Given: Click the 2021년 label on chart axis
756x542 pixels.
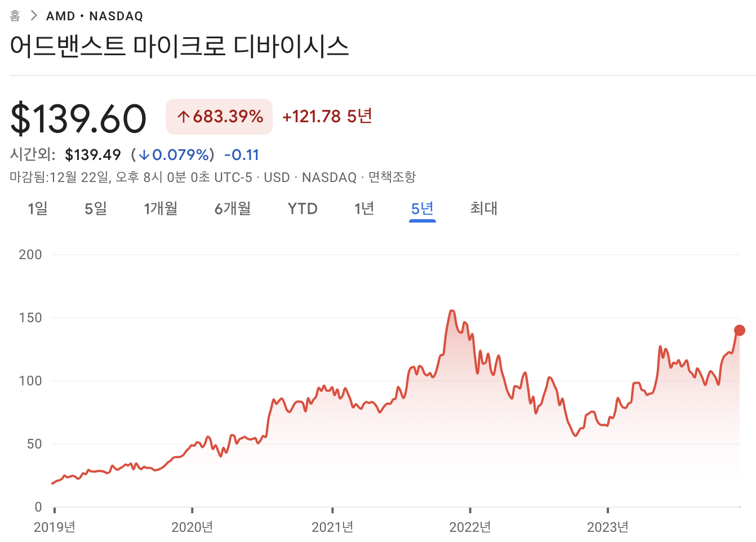Looking at the screenshot, I should [x=333, y=528].
